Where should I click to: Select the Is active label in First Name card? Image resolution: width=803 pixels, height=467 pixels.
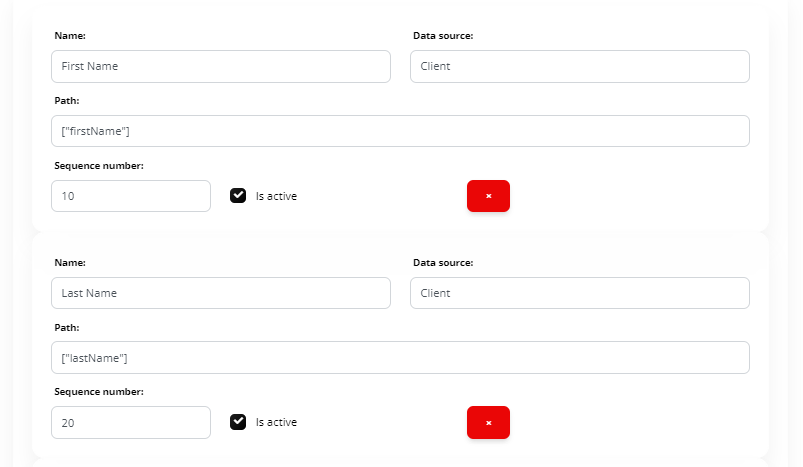click(277, 196)
